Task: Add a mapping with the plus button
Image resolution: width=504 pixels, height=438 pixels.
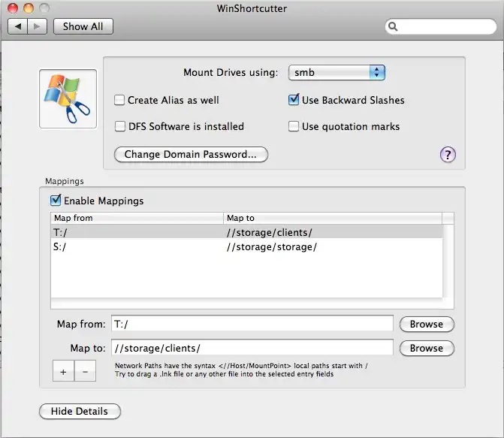Action: pyautogui.click(x=63, y=371)
